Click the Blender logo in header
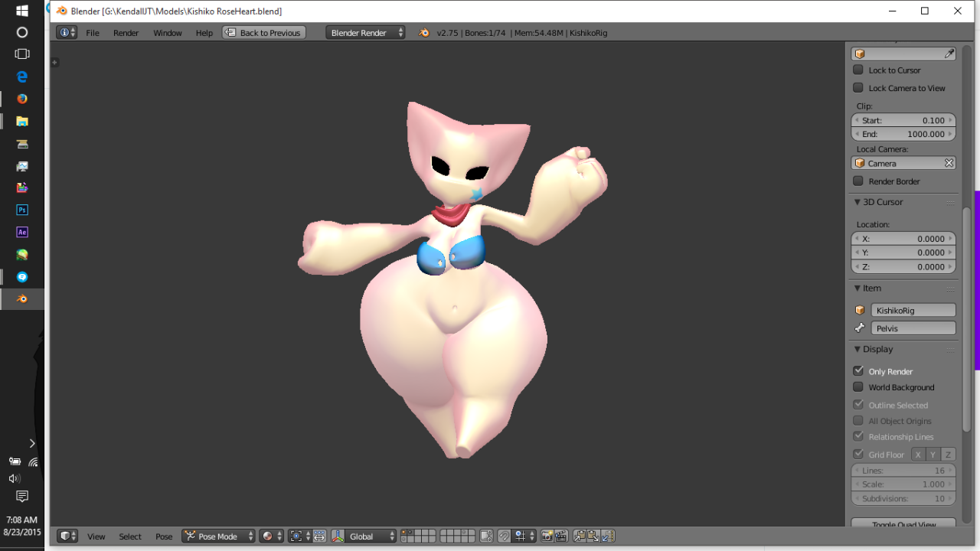Image resolution: width=980 pixels, height=551 pixels. [424, 32]
